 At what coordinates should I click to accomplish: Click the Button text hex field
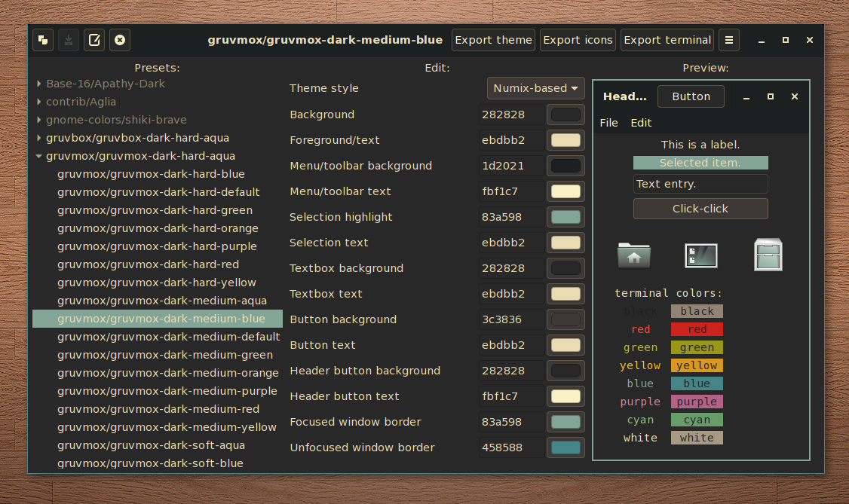point(512,345)
